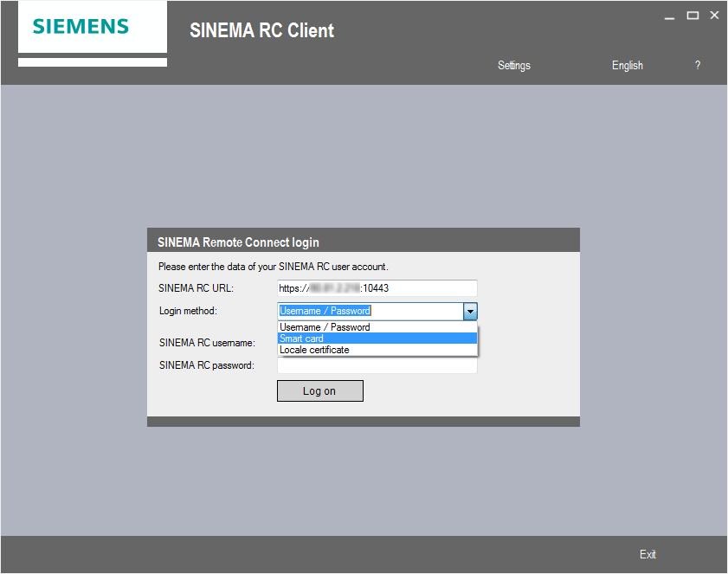The height and width of the screenshot is (574, 728).
Task: Open help via question mark
Action: tap(698, 65)
